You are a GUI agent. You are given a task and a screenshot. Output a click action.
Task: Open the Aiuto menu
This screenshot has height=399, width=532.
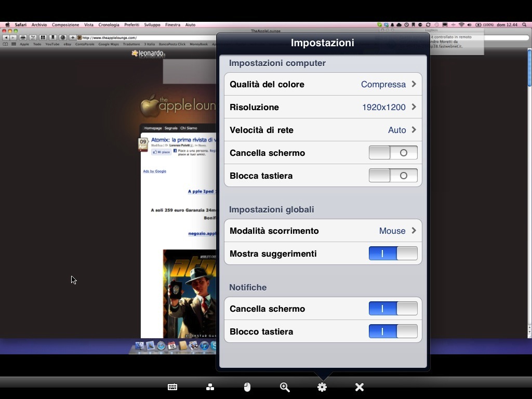tap(190, 25)
